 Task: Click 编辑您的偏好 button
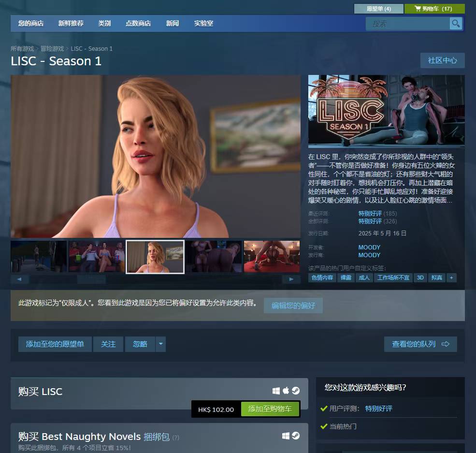pyautogui.click(x=293, y=306)
